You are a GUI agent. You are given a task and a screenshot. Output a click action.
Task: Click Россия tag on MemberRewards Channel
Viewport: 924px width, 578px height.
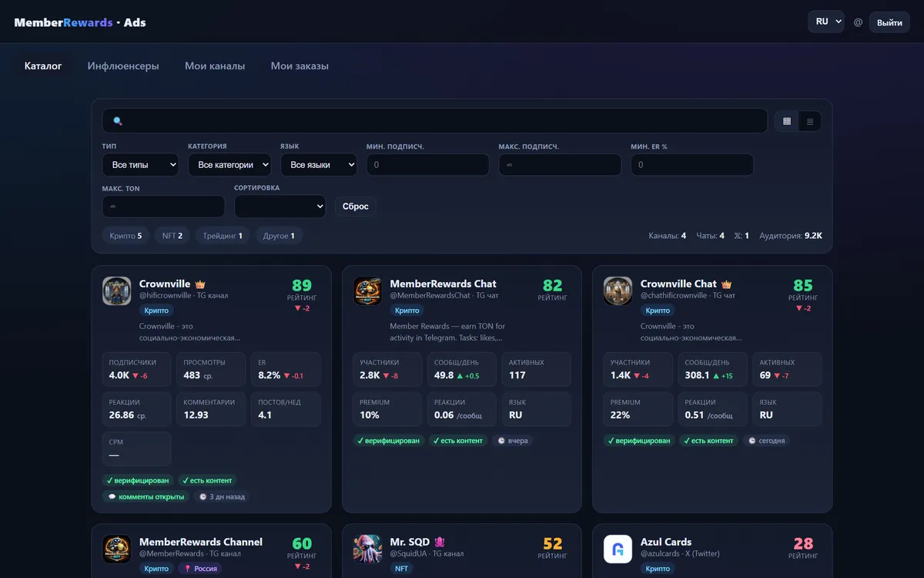[200, 569]
